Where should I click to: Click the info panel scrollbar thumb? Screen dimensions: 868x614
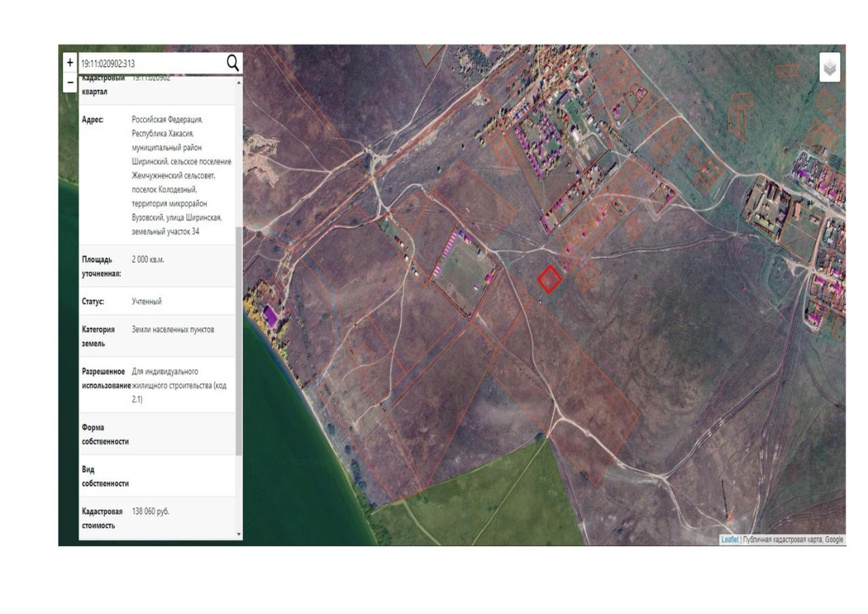(x=238, y=341)
